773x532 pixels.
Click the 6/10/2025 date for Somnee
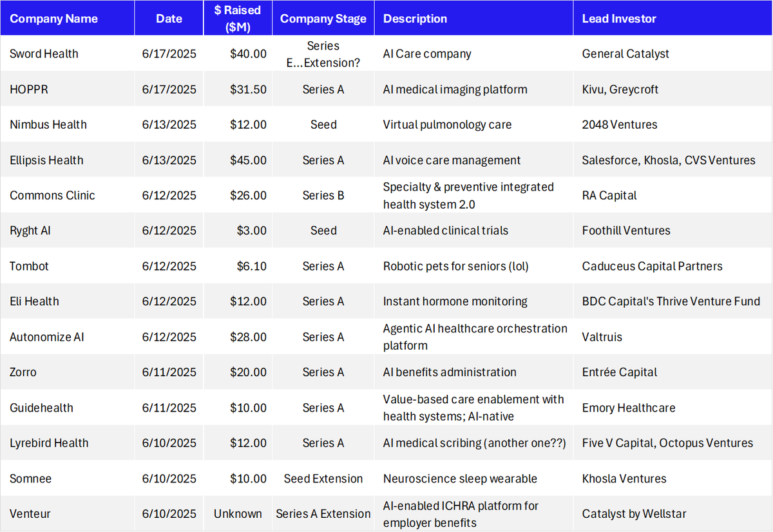coord(169,479)
